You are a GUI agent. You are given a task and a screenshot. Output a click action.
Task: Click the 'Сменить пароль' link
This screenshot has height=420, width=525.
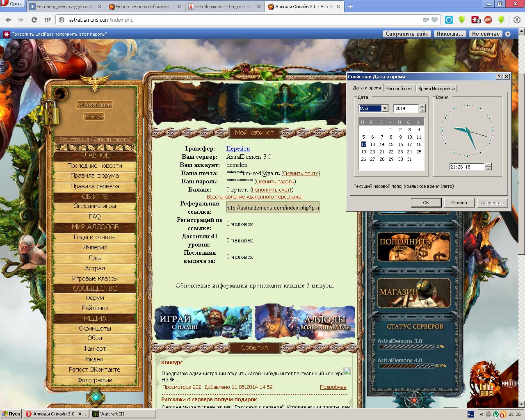pos(275,181)
